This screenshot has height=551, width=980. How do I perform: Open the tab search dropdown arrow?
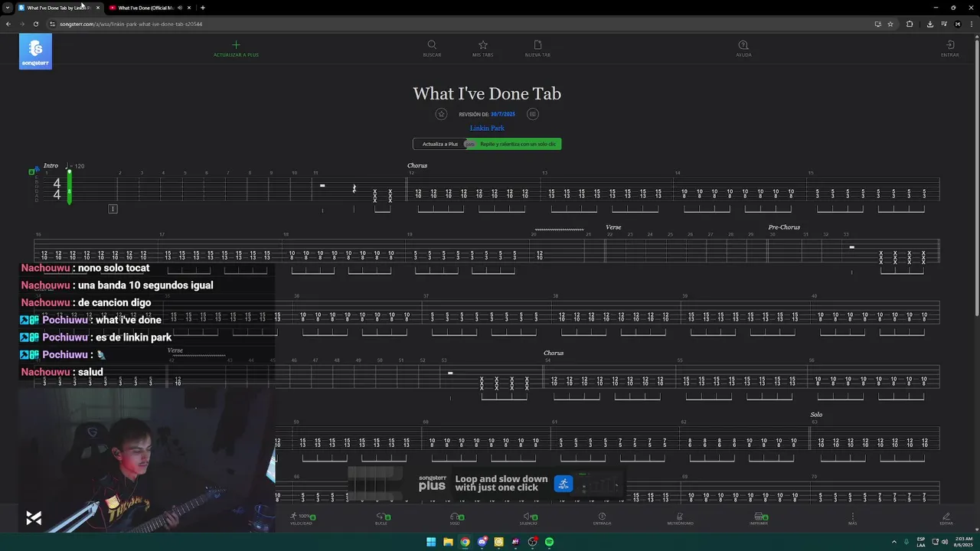pos(8,8)
